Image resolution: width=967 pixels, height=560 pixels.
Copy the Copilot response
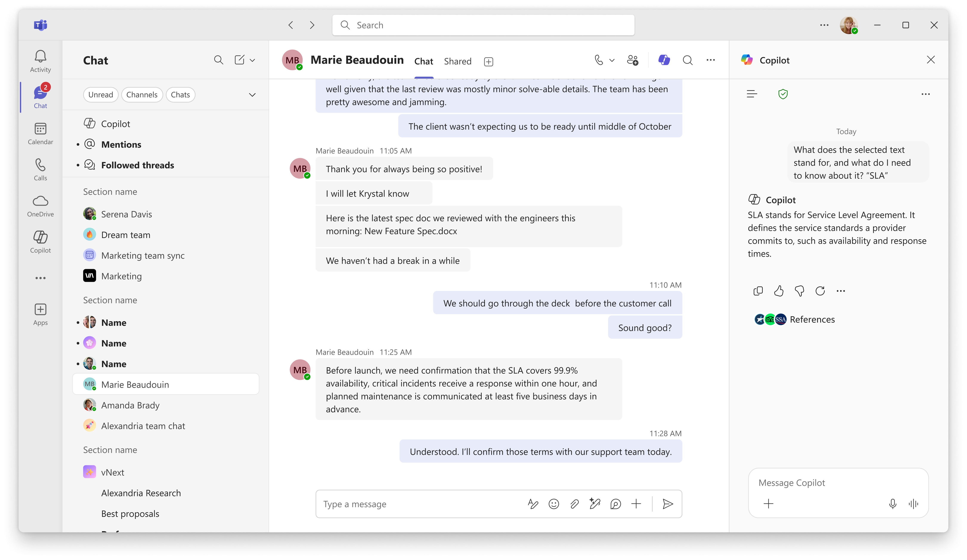[x=758, y=291]
